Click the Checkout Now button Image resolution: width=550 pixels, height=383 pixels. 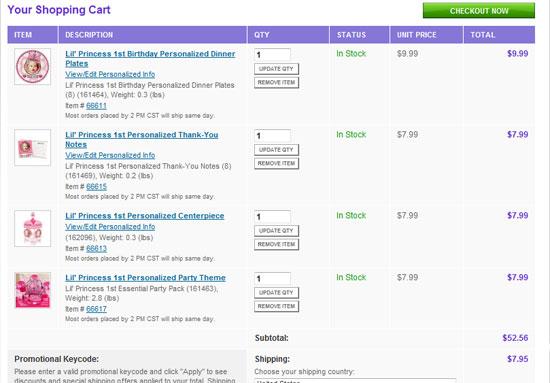pos(479,11)
